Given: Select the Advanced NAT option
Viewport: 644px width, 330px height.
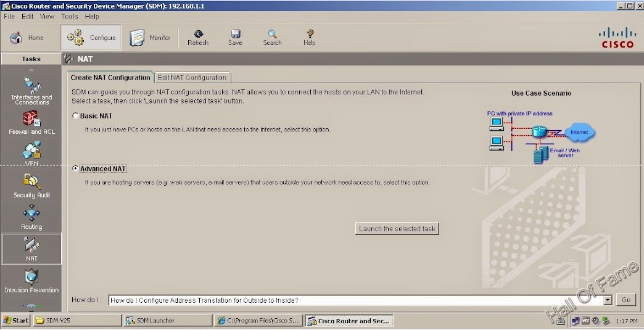Looking at the screenshot, I should [x=75, y=168].
